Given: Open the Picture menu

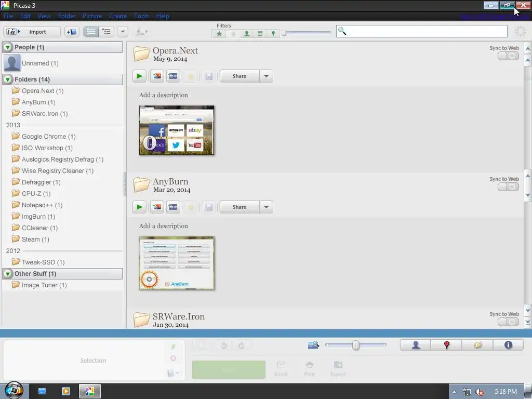Looking at the screenshot, I should (92, 16).
